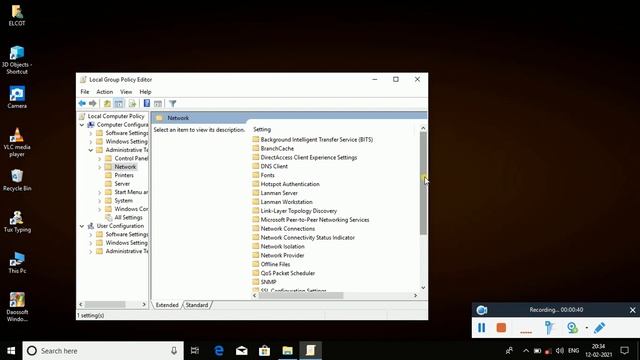Select Daossoft Windows desktop icon
This screenshot has height=360, width=640.
click(17, 307)
